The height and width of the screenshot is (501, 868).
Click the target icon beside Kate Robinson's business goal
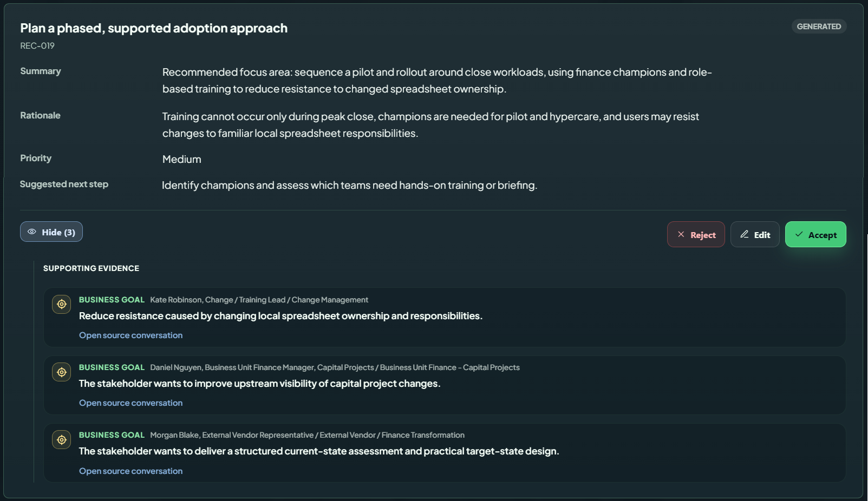coord(62,304)
